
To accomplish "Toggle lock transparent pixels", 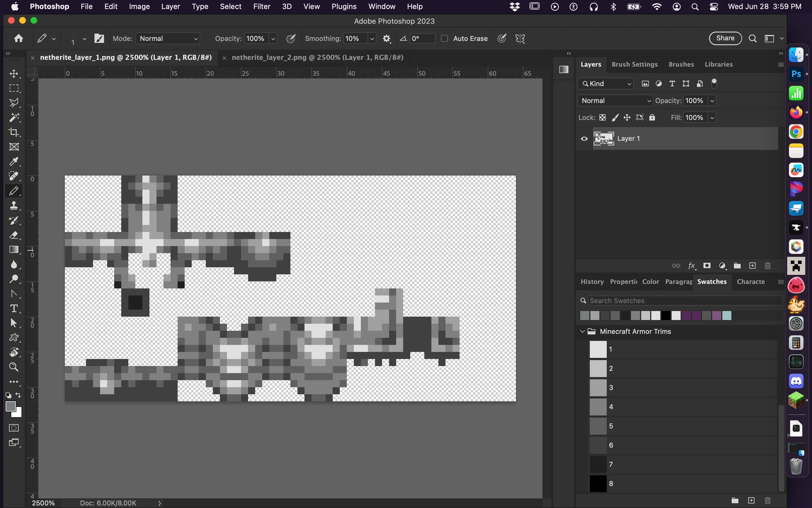I will coord(603,118).
